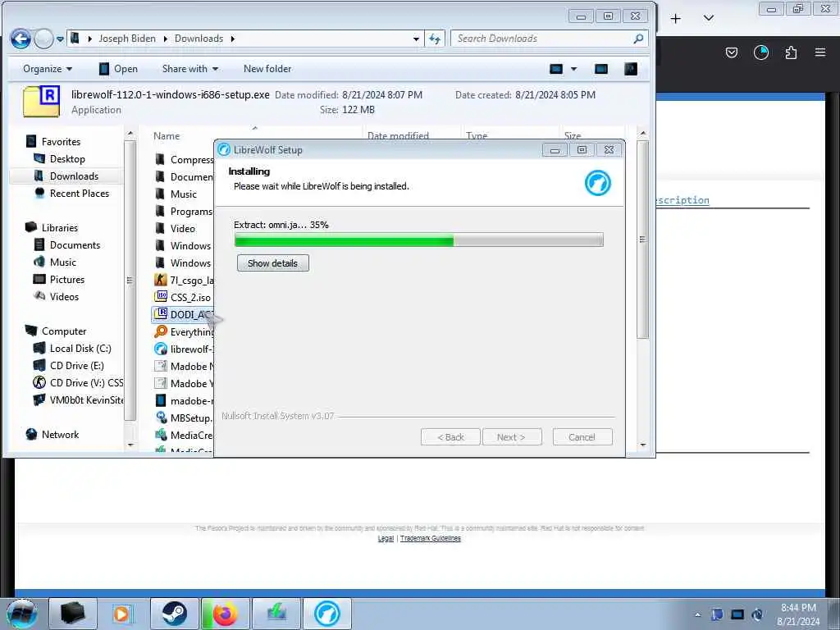Show hidden system tray icons

[x=697, y=614]
